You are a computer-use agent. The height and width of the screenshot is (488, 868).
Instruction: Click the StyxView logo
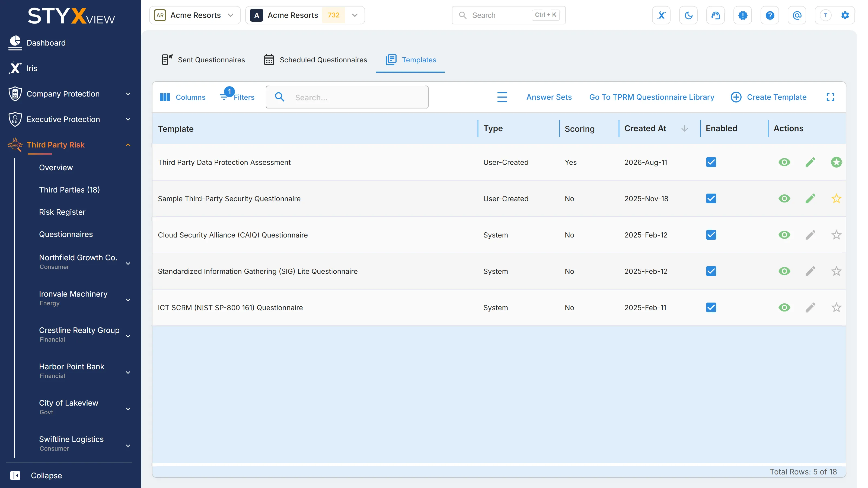[x=71, y=16]
